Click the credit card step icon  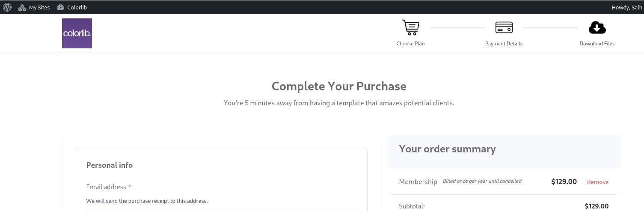[504, 28]
